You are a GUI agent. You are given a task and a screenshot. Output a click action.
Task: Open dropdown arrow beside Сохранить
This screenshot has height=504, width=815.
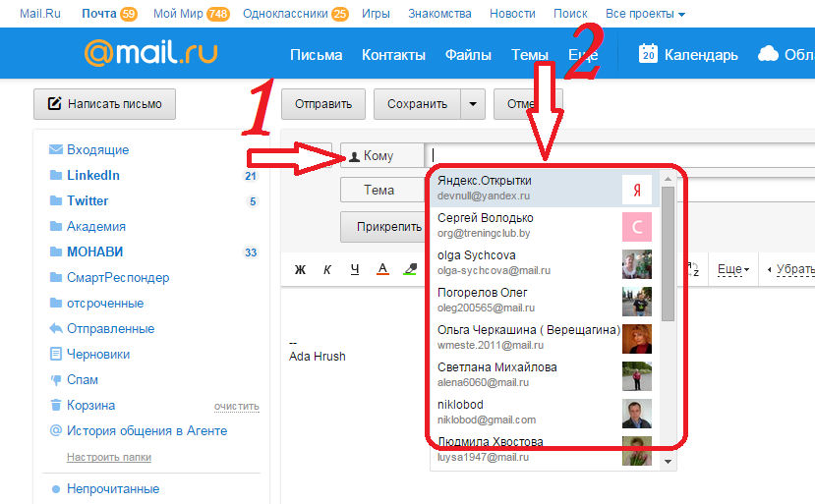coord(473,104)
